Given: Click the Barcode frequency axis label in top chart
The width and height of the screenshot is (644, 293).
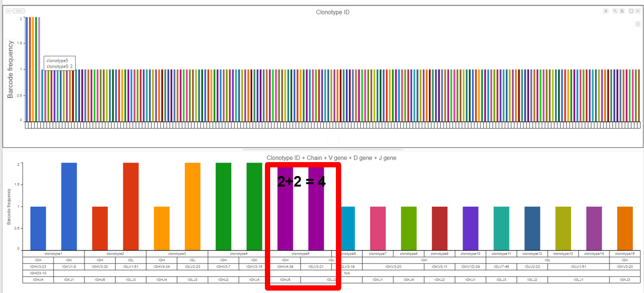Looking at the screenshot, I should click(x=10, y=69).
